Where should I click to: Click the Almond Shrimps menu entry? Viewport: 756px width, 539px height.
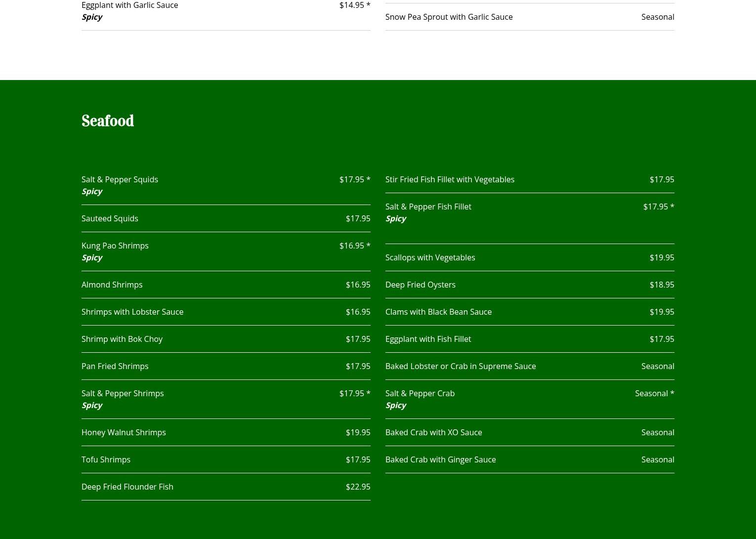(x=112, y=285)
